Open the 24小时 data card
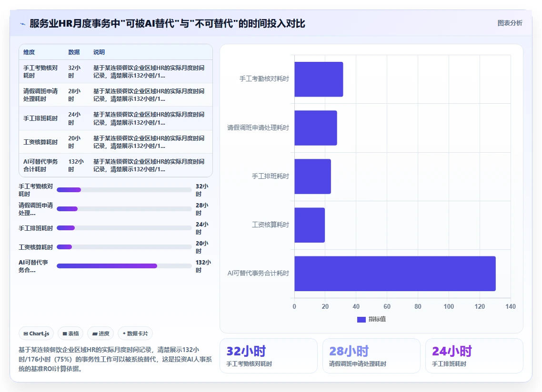The width and height of the screenshot is (542, 392). 474,356
